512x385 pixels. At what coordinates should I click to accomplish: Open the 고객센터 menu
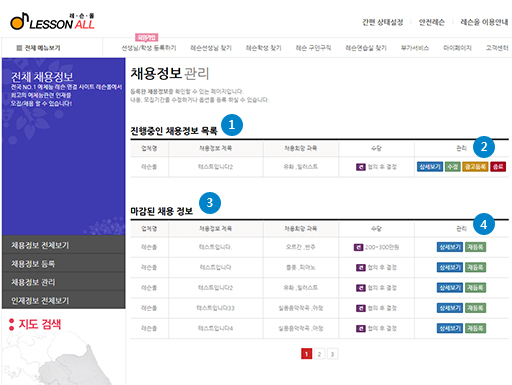tap(497, 48)
